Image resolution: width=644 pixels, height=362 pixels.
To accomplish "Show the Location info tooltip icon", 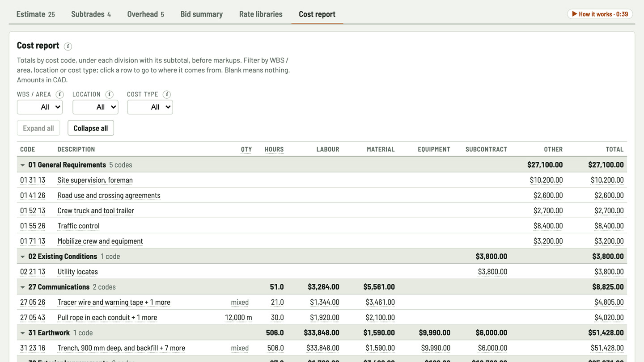I will [x=109, y=94].
